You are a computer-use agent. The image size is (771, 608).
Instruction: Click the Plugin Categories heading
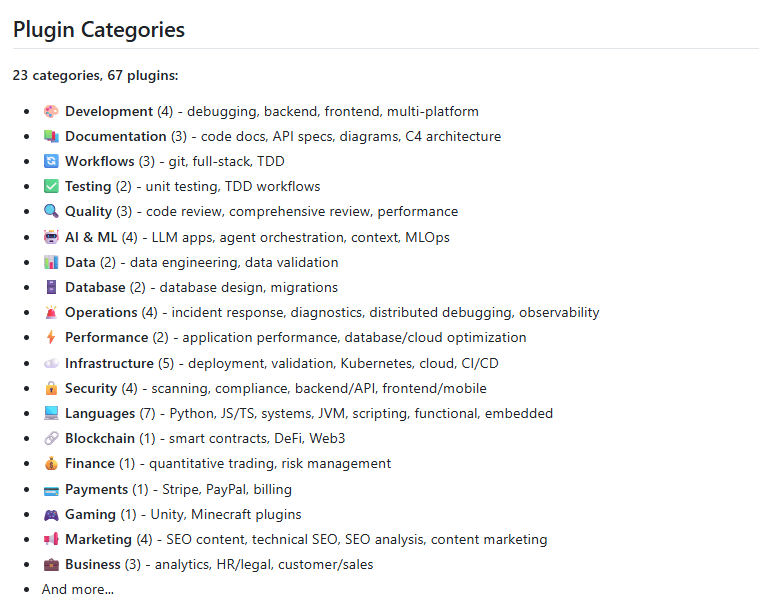tap(99, 29)
